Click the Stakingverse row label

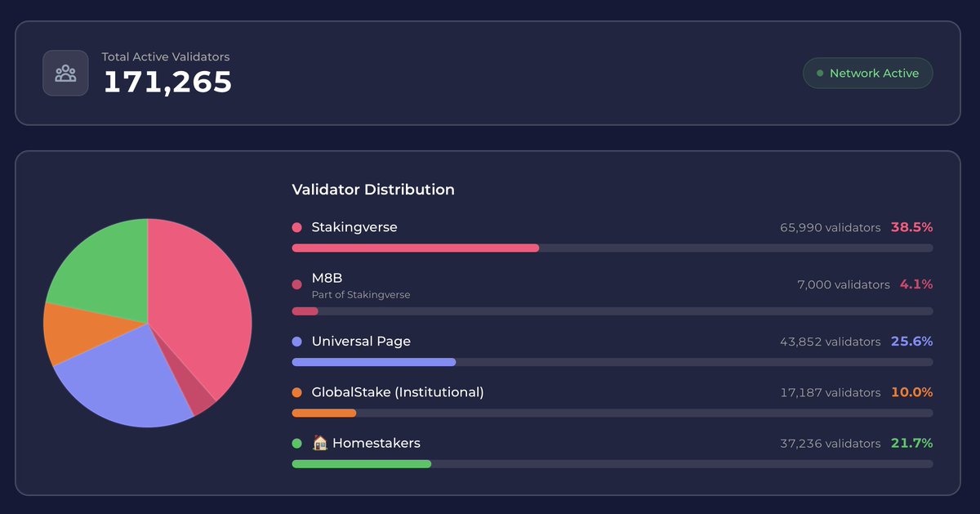354,227
